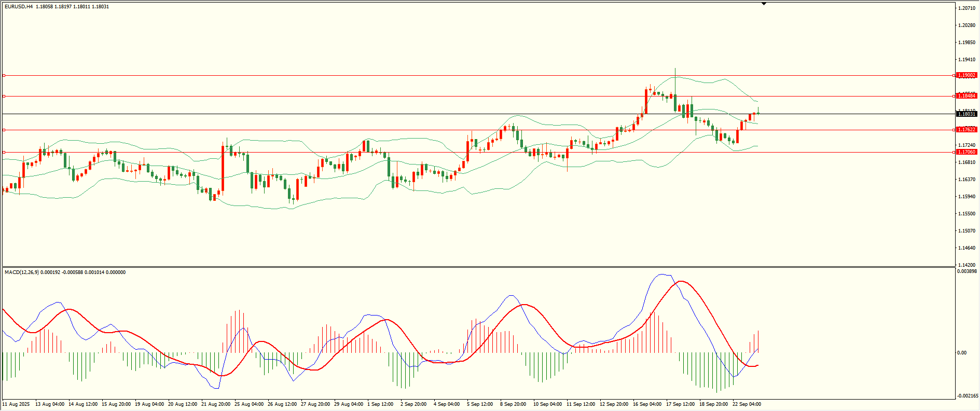Click left anchor handle of 1.17060 line
Image resolution: width=980 pixels, height=411 pixels.
click(x=4, y=152)
